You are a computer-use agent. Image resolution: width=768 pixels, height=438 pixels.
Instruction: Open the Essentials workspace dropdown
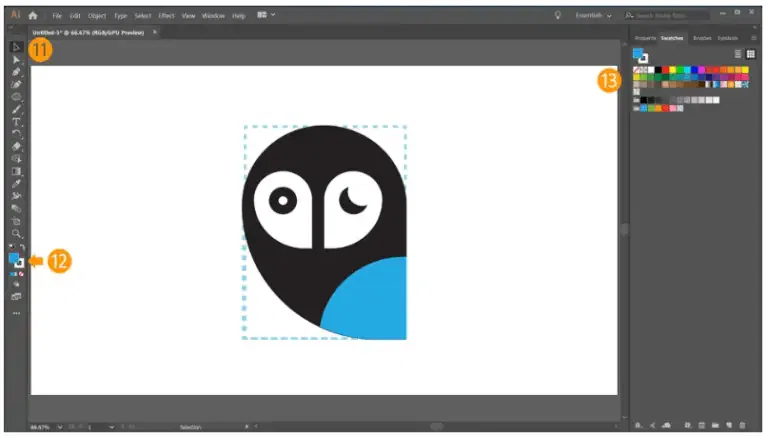(594, 16)
